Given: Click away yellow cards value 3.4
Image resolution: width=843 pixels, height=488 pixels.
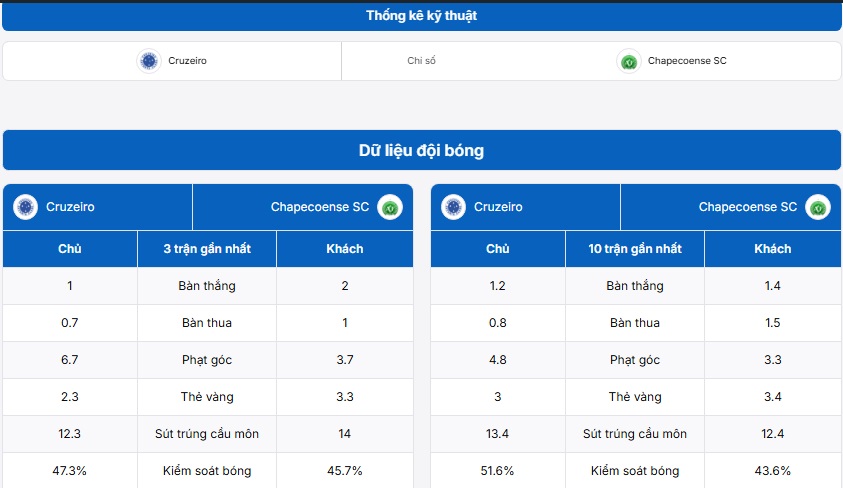Looking at the screenshot, I should tap(773, 397).
